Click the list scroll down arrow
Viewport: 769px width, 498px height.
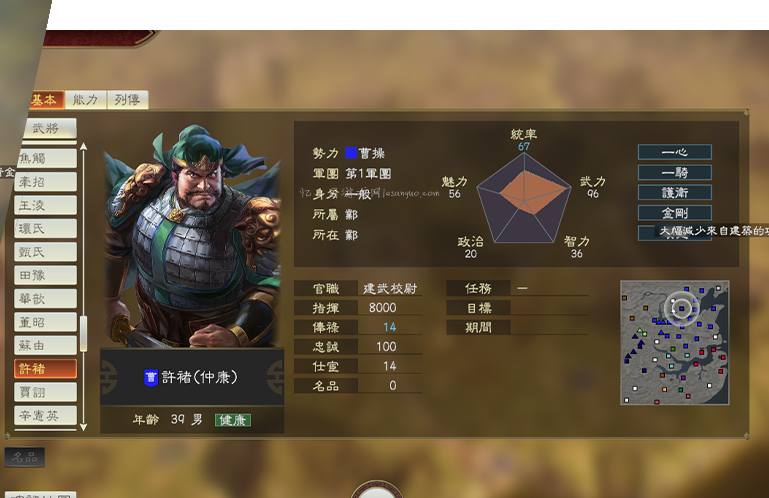[x=84, y=427]
